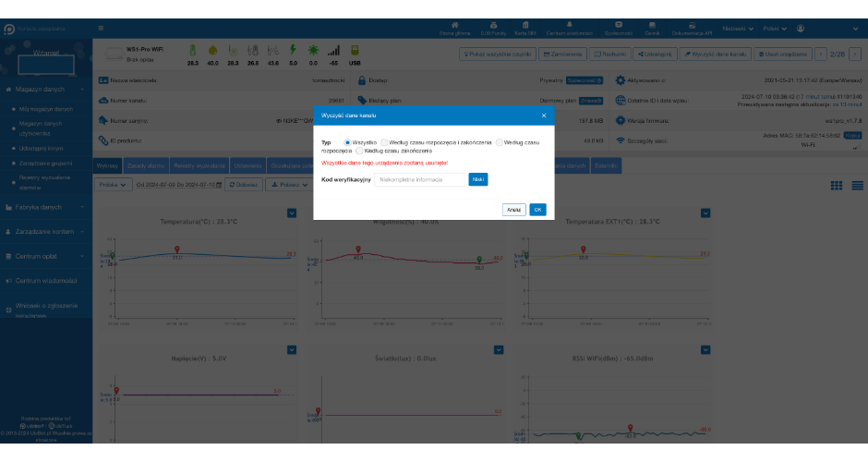The height and width of the screenshot is (462, 868).
Task: Open the Próbka dropdown
Action: (113, 185)
